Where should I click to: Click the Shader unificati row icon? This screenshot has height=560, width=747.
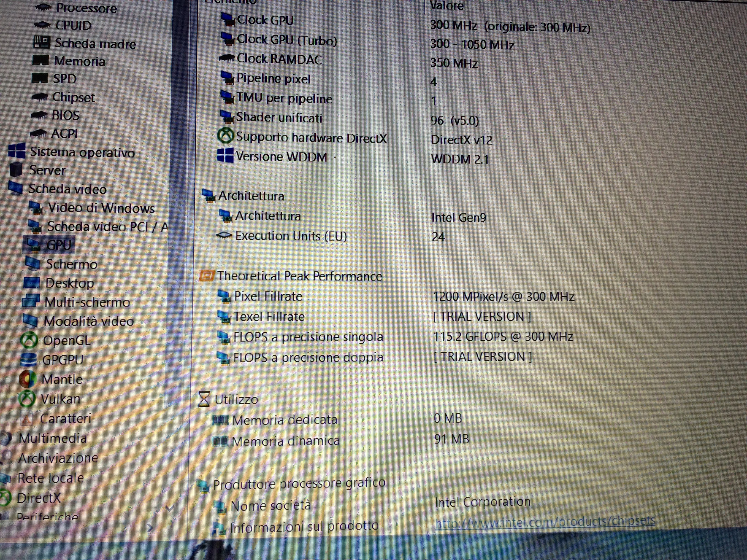pyautogui.click(x=227, y=117)
